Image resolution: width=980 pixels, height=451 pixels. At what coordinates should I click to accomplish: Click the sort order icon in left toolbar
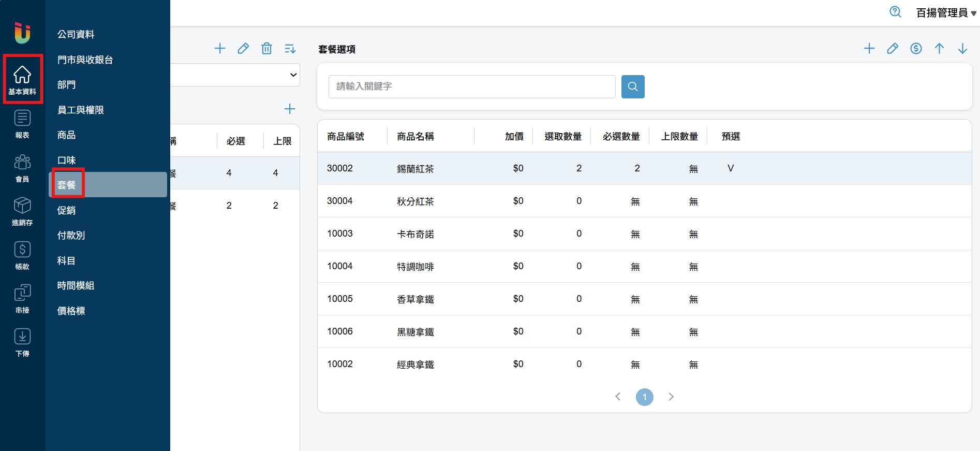(x=290, y=49)
